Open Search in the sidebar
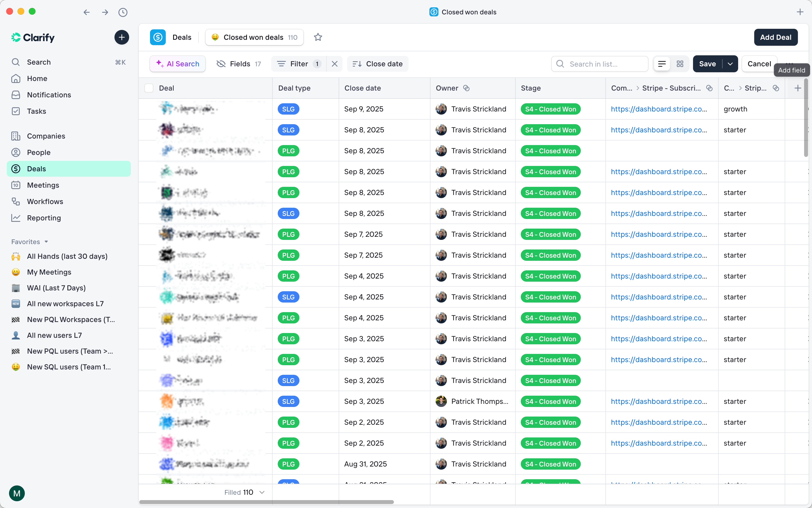Viewport: 812px width, 508px height. click(69, 62)
